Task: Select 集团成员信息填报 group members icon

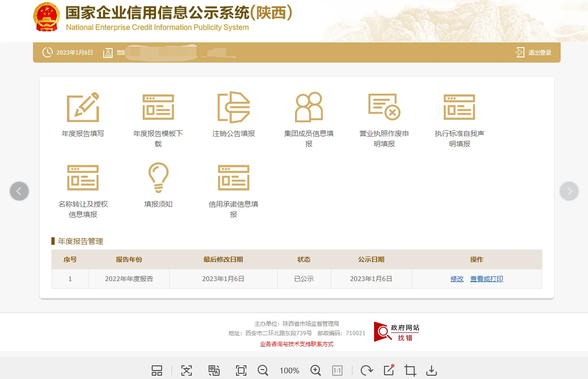Action: [309, 107]
